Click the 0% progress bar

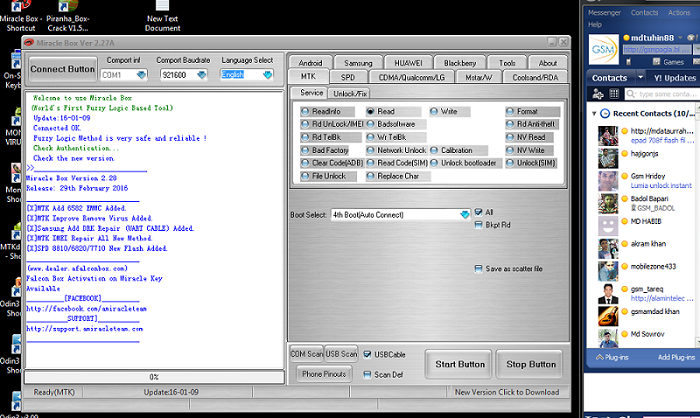pos(154,377)
